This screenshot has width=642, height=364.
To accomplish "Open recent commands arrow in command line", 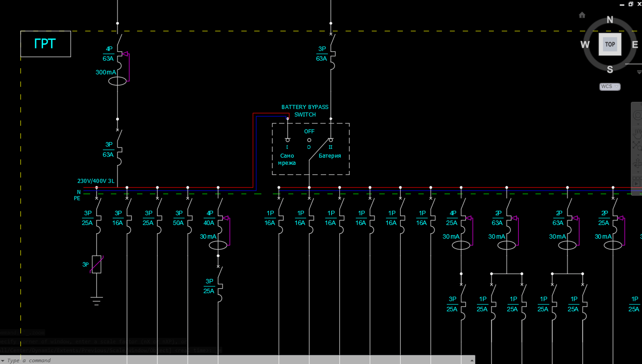I will click(3, 360).
